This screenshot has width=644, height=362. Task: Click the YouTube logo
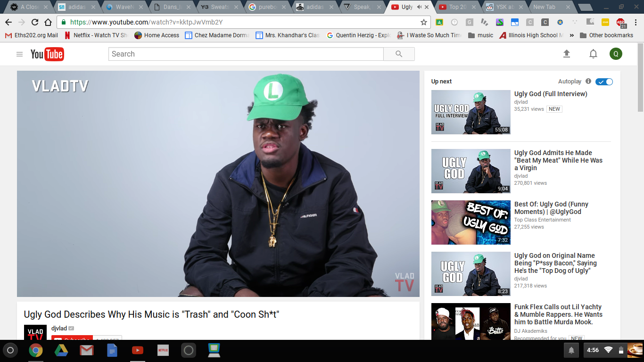[x=47, y=54]
